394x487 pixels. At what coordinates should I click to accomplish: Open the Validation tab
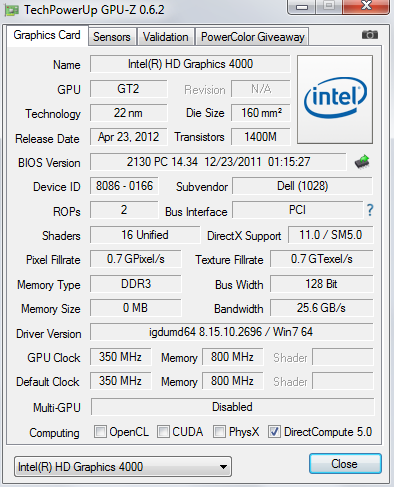pyautogui.click(x=166, y=37)
